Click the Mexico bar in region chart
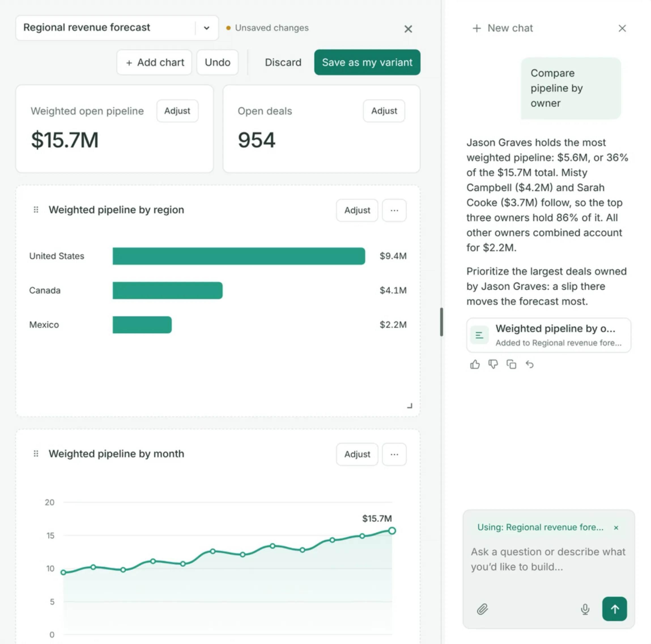 coord(142,325)
